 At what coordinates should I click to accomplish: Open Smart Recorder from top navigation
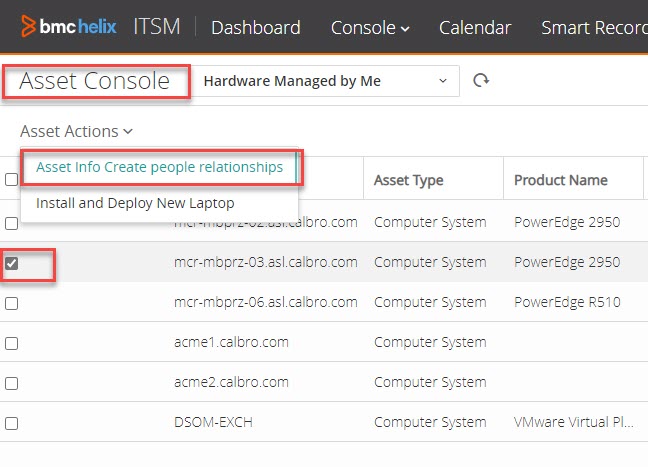593,28
